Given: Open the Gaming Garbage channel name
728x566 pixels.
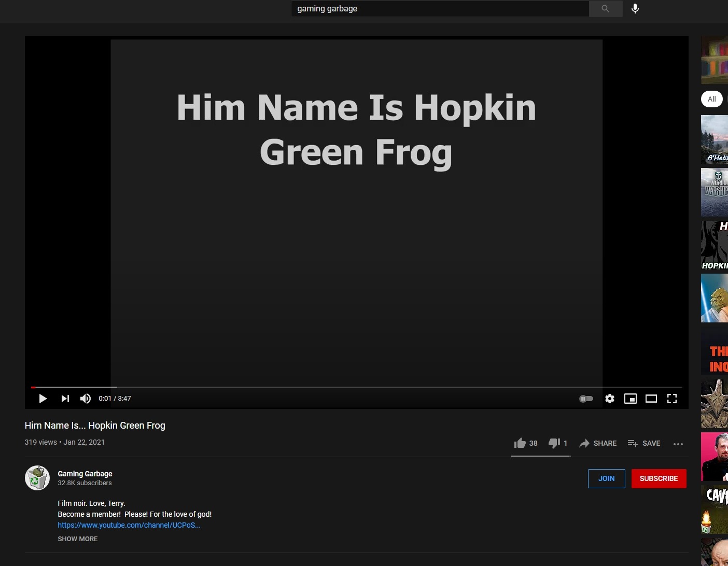Looking at the screenshot, I should (85, 474).
